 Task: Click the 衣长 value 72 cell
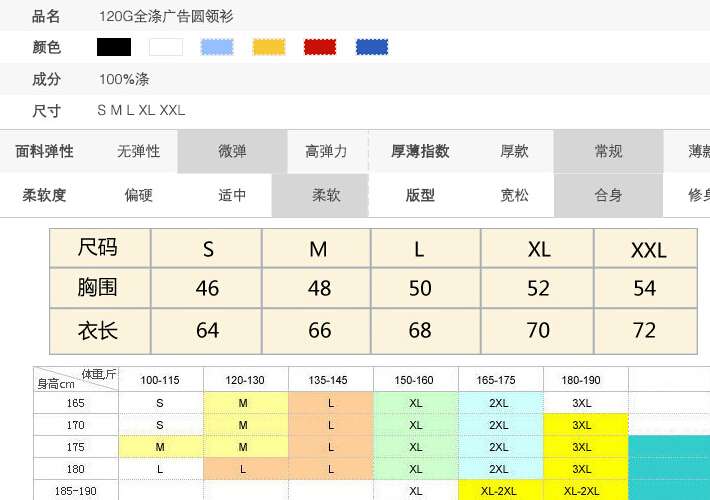[645, 330]
